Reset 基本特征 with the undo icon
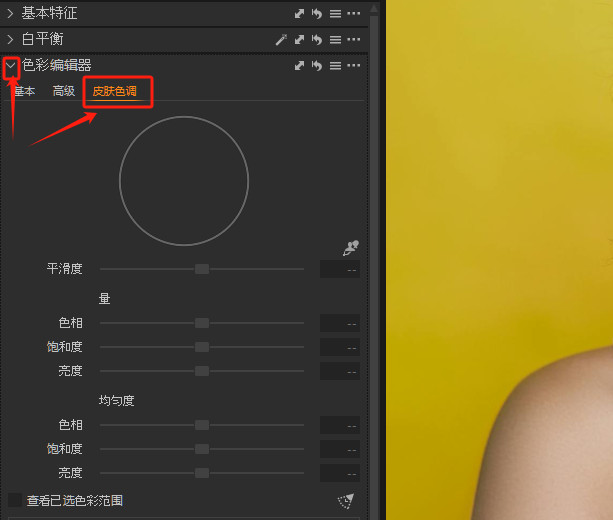The height and width of the screenshot is (520, 613). click(317, 14)
